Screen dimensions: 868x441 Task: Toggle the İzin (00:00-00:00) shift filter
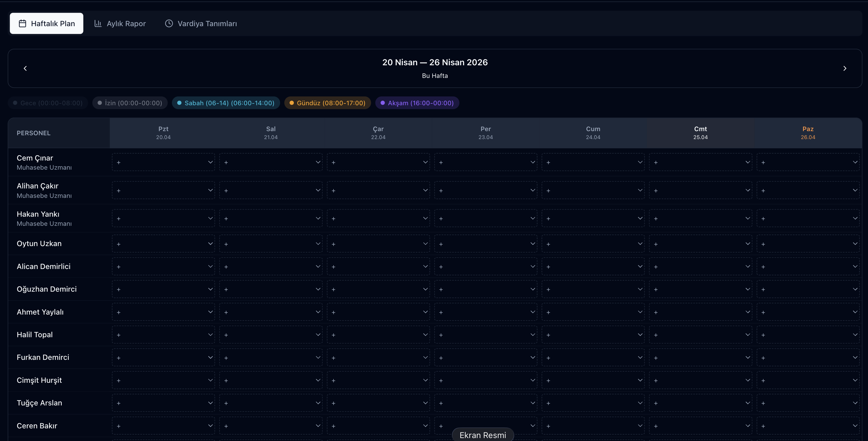coord(130,103)
